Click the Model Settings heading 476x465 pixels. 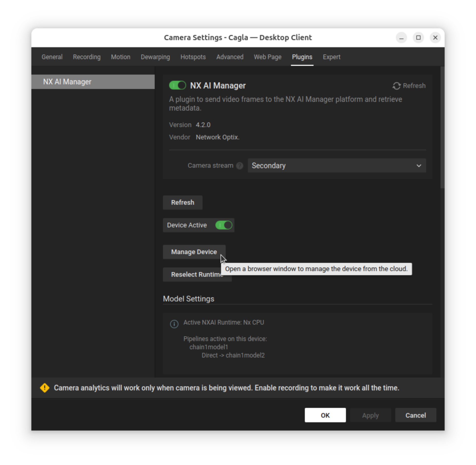[x=188, y=299]
